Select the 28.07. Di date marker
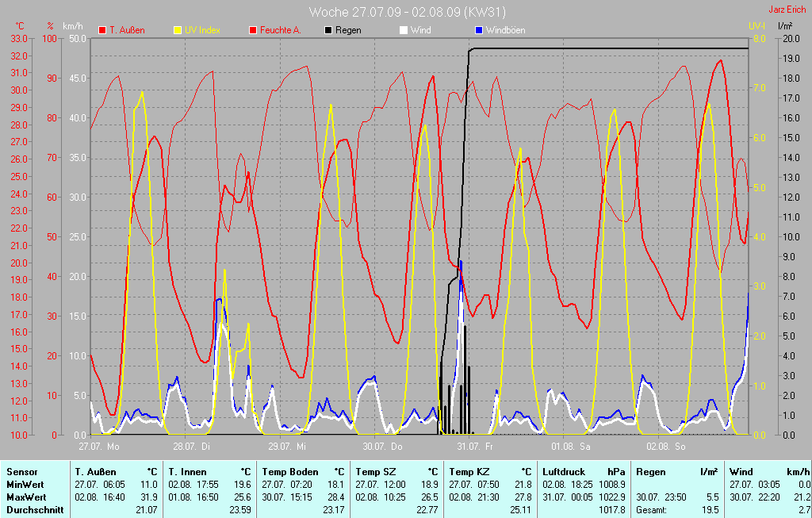812x518 pixels. click(193, 446)
